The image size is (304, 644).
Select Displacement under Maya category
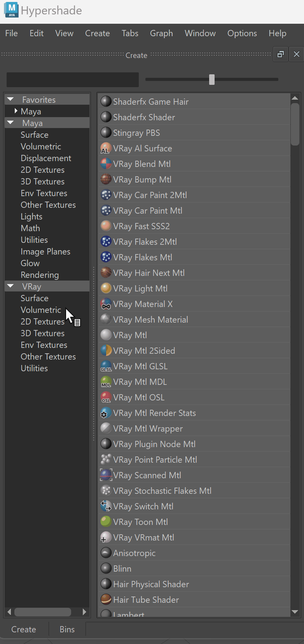[x=46, y=158]
